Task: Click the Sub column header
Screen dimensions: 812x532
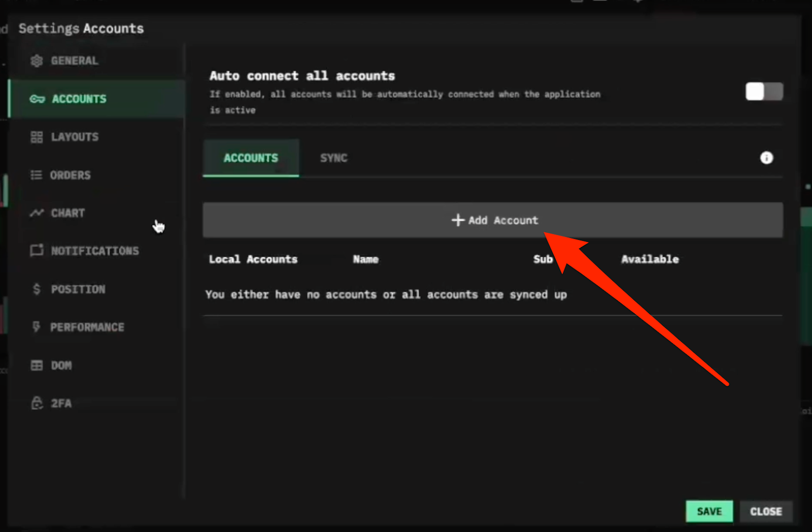Action: [x=543, y=259]
